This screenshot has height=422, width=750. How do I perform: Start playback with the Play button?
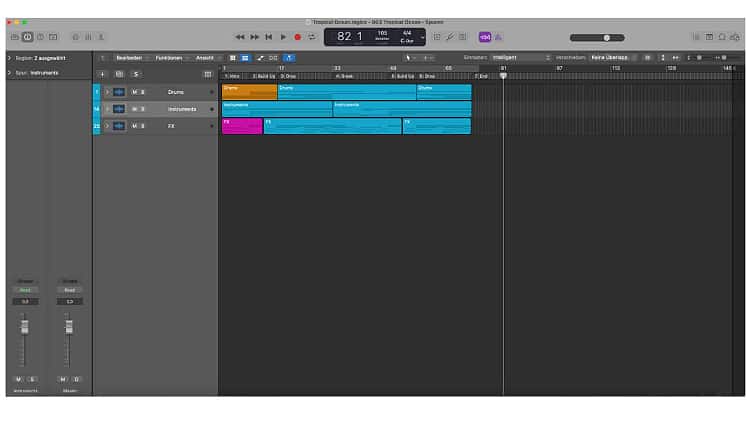(x=283, y=37)
